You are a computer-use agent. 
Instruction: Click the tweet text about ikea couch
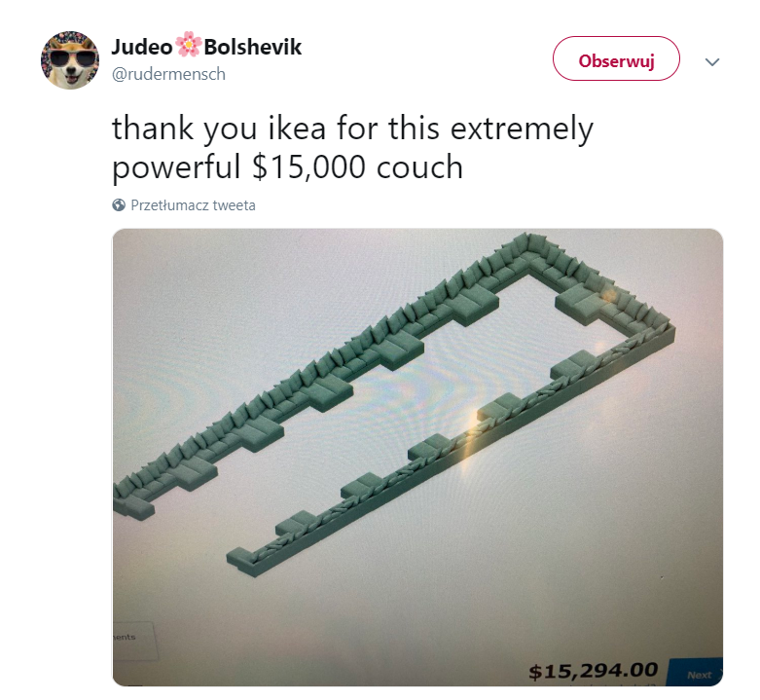(x=352, y=148)
